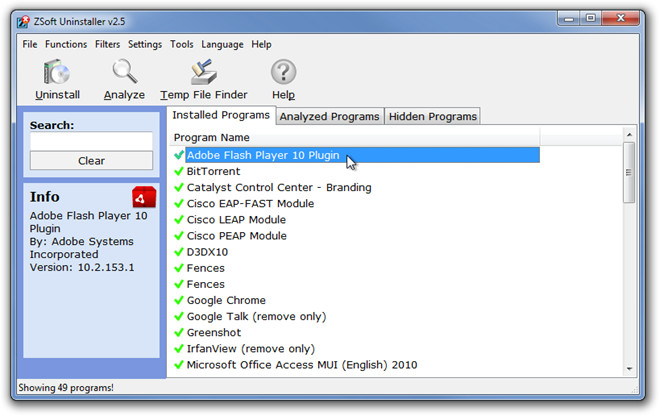660x416 pixels.
Task: Click the Uninstall toolbar icon
Action: click(57, 72)
